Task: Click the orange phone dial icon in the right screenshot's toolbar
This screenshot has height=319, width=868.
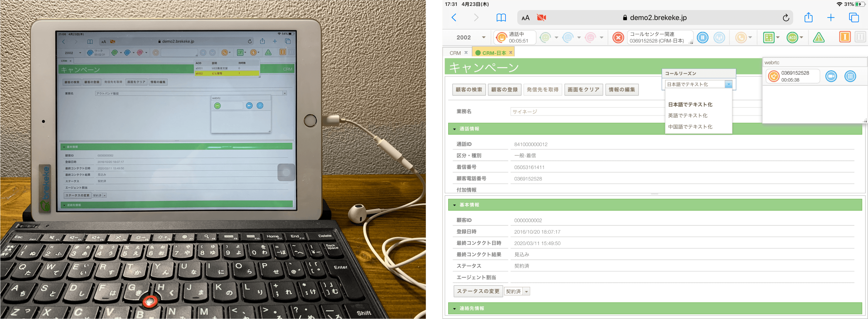Action: coord(741,37)
